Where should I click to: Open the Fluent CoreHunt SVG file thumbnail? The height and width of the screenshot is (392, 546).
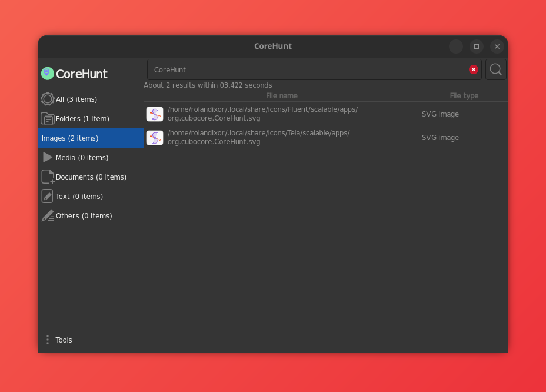pyautogui.click(x=154, y=114)
